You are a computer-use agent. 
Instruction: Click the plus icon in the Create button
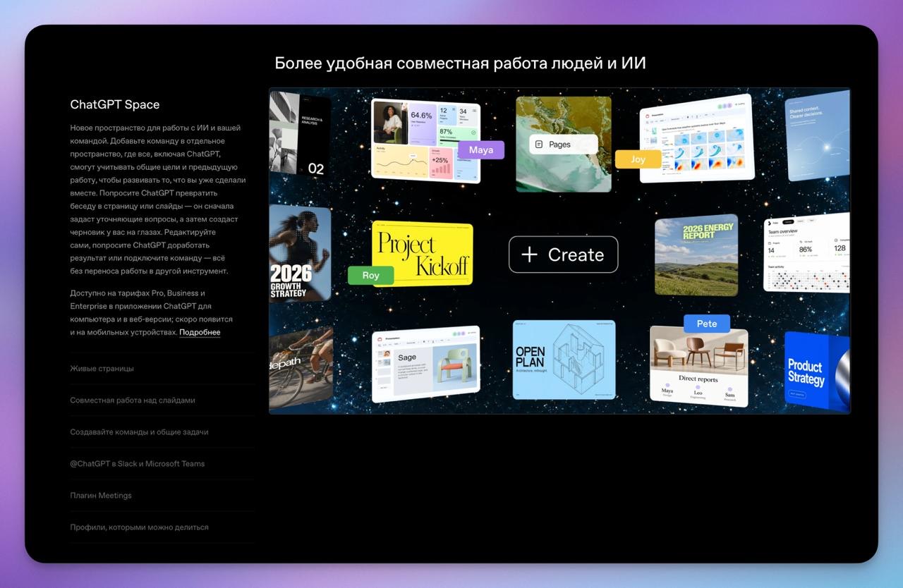point(529,255)
